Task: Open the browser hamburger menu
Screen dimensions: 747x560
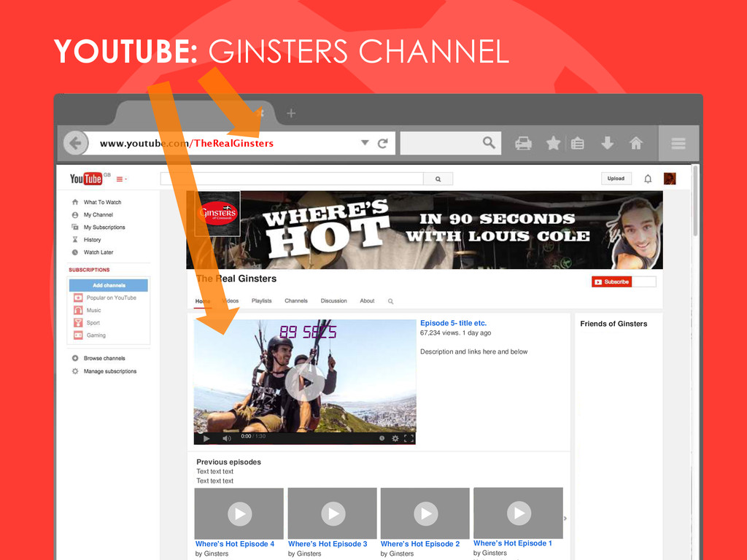Action: 678,144
